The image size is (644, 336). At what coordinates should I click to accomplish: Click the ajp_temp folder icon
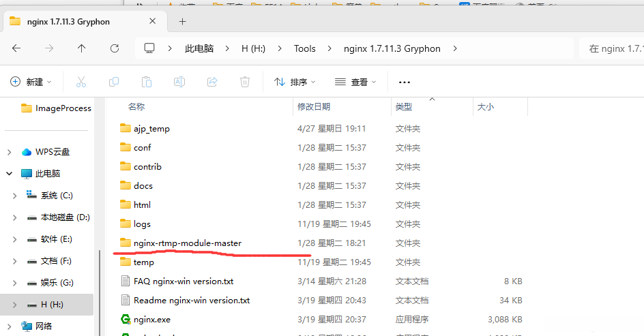click(x=126, y=128)
